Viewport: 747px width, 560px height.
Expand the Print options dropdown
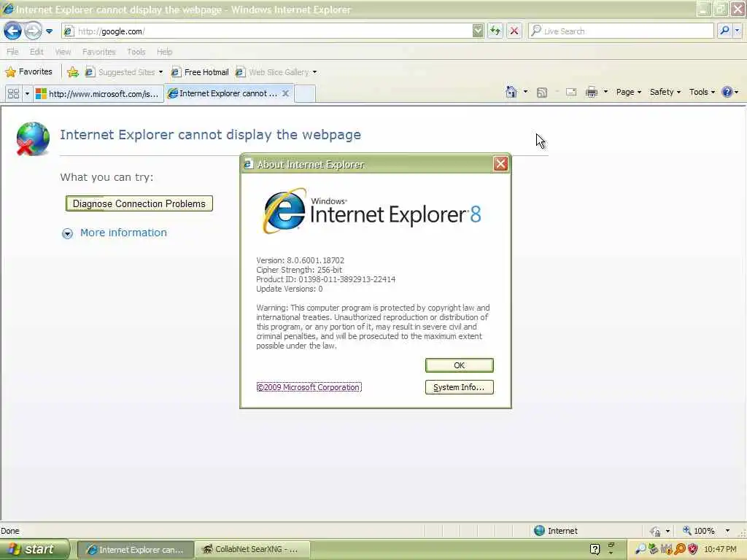605,92
